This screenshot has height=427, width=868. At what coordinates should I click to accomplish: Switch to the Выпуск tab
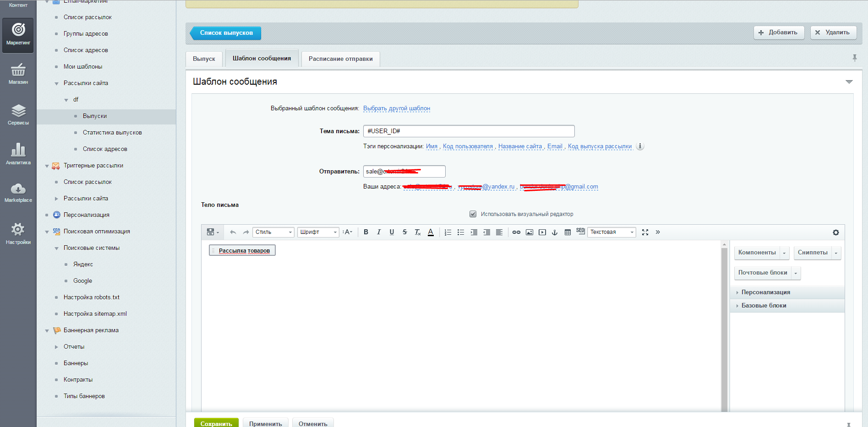pos(204,59)
